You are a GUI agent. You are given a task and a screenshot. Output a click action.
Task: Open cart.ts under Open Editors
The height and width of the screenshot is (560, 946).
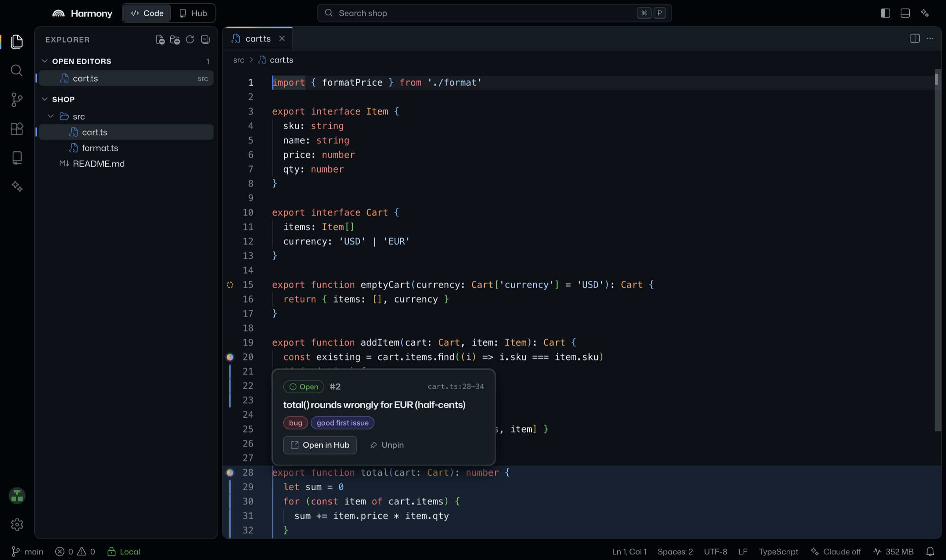(126, 78)
